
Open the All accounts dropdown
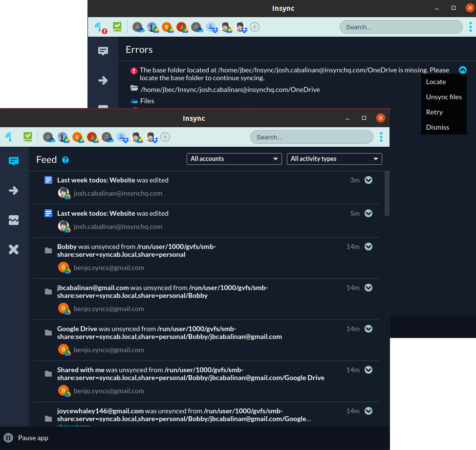tap(234, 159)
